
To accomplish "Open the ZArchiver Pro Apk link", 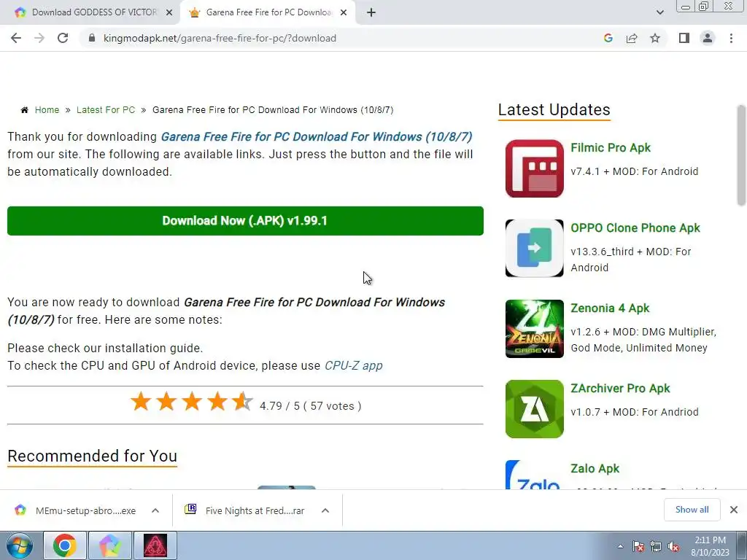I will pos(620,389).
